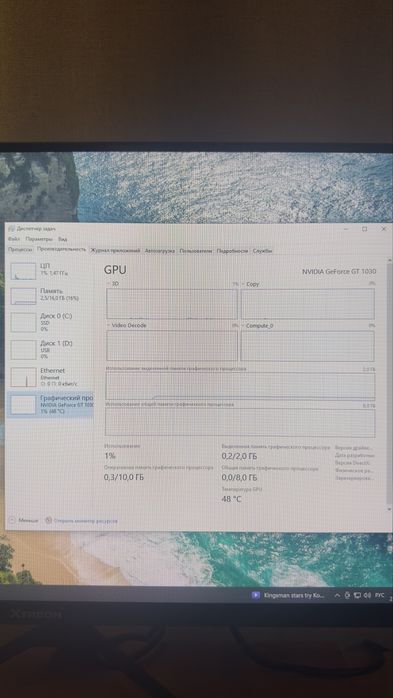
Task: Switch to the Пользователи tab
Action: point(196,251)
